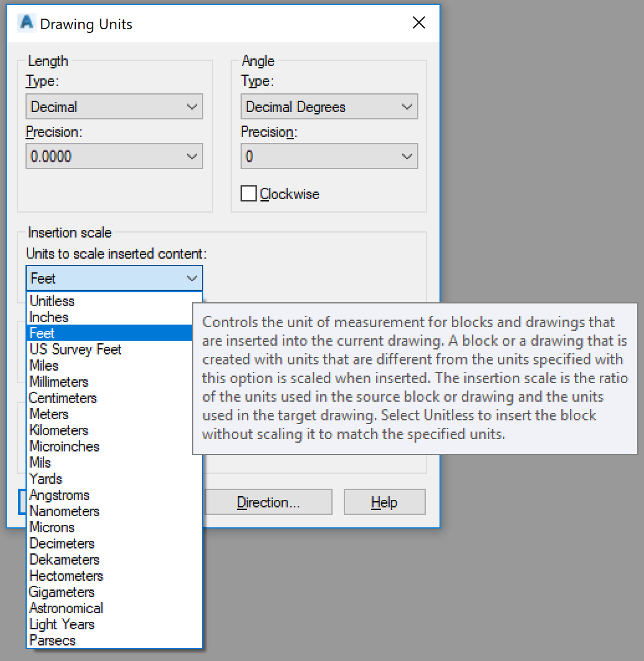Close the Drawing Units dialog
This screenshot has width=644, height=661.
coord(418,22)
